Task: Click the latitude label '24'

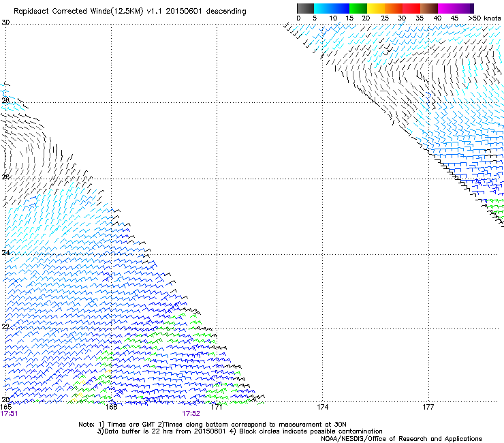Action: [x=5, y=252]
